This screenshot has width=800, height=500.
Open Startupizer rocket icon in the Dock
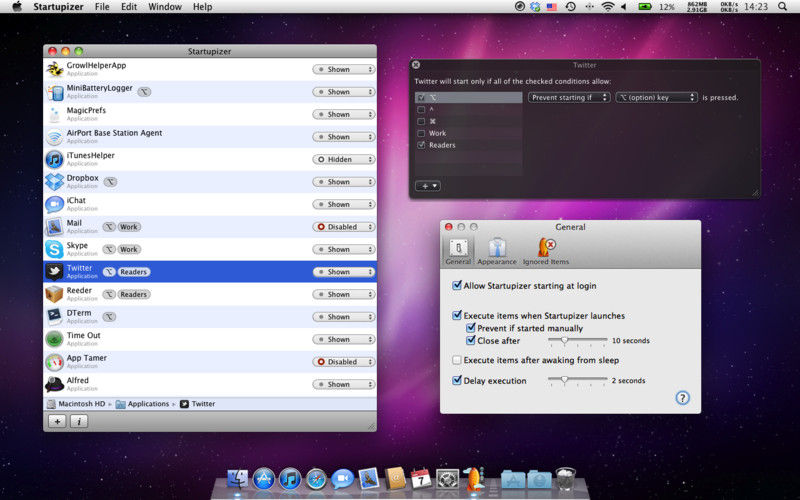pos(474,479)
